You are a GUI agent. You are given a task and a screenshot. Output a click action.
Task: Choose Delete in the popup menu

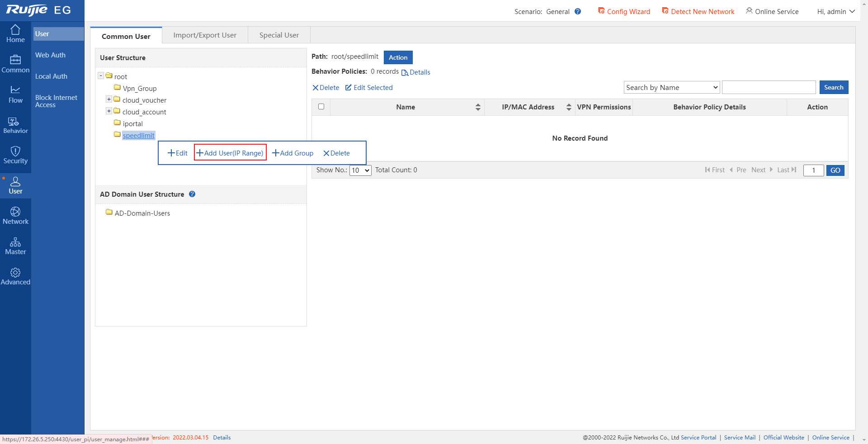[336, 153]
